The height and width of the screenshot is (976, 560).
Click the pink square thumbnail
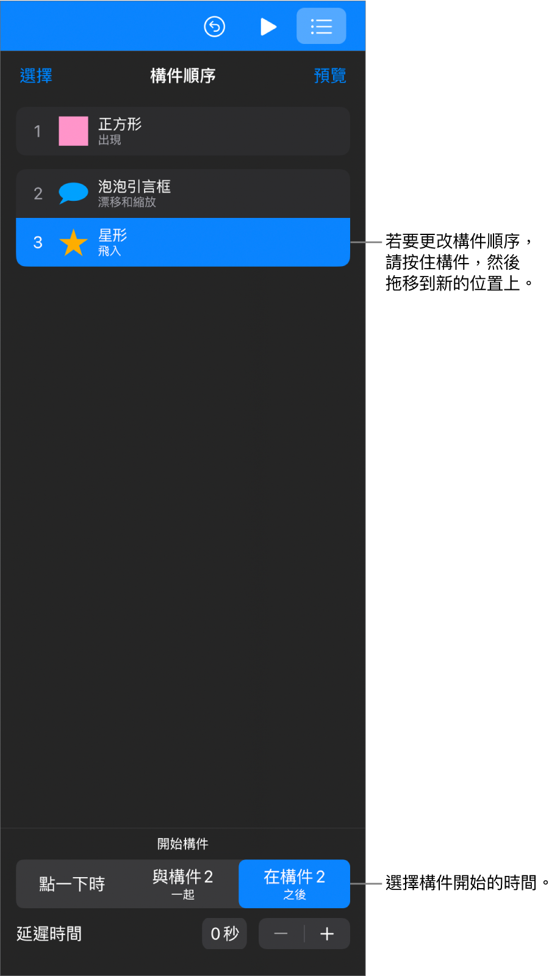coord(73,131)
